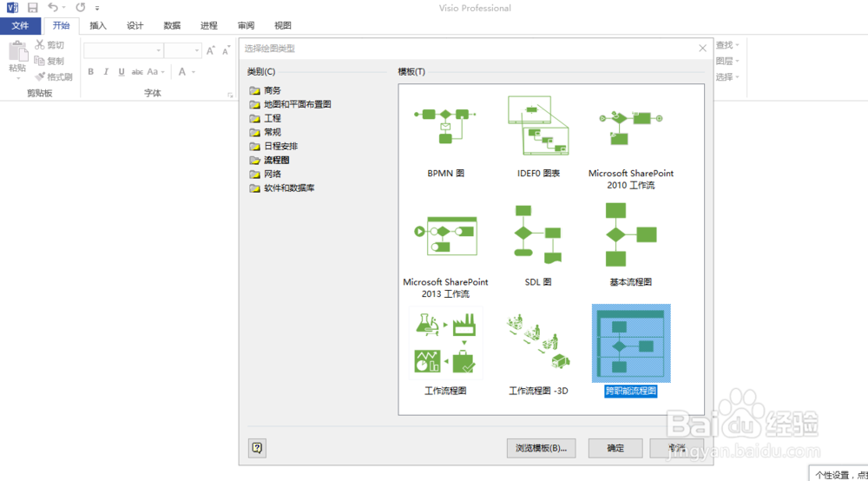
Task: Choose the SharePoint 2013 工作流 template
Action: point(445,235)
